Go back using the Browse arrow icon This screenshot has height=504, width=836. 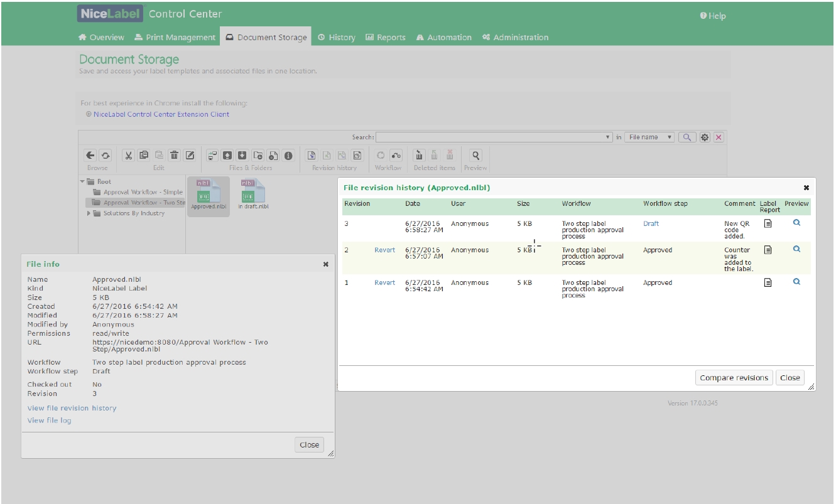click(x=90, y=156)
